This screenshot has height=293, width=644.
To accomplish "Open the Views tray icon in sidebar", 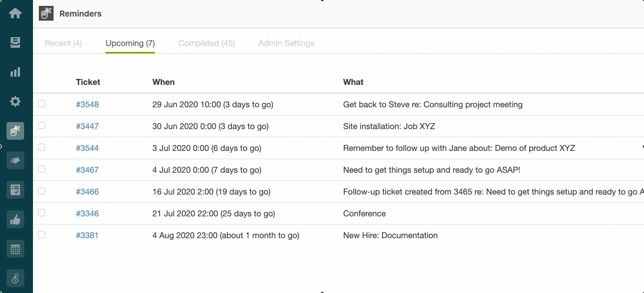I will pyautogui.click(x=15, y=42).
